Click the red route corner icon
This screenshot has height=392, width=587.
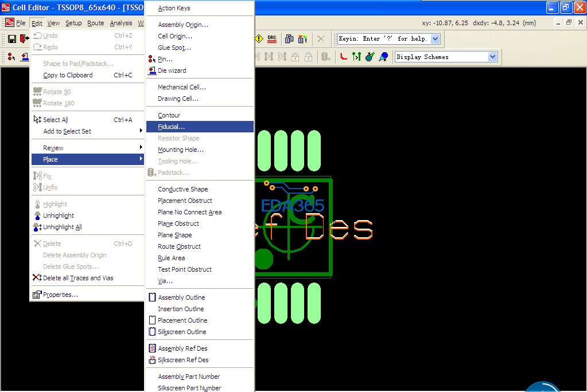tap(343, 57)
